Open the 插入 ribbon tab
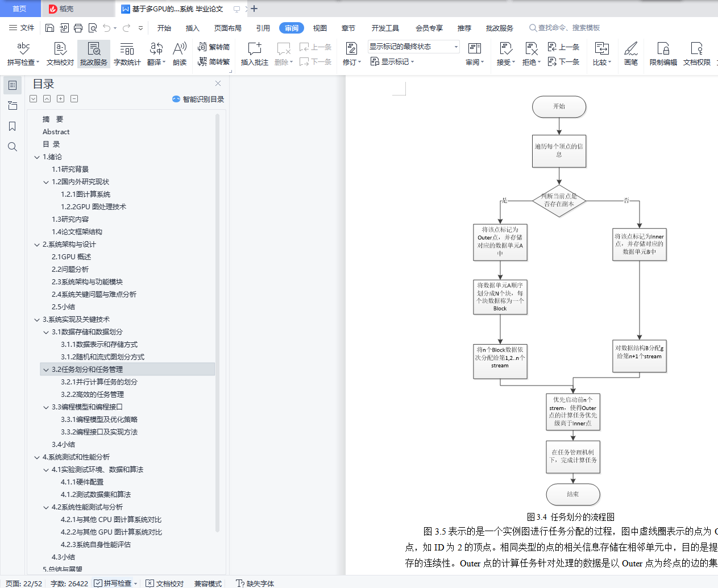 coord(193,28)
